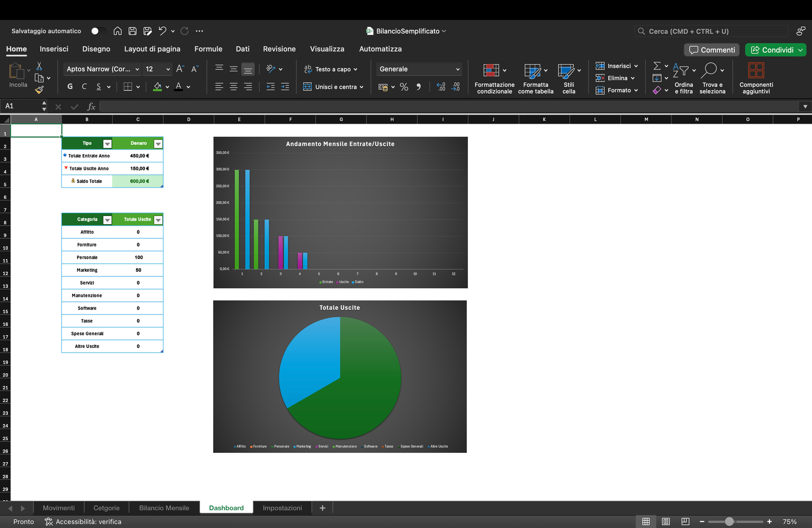This screenshot has height=528, width=812.
Task: Click the Format Painter brush icon
Action: click(x=39, y=90)
